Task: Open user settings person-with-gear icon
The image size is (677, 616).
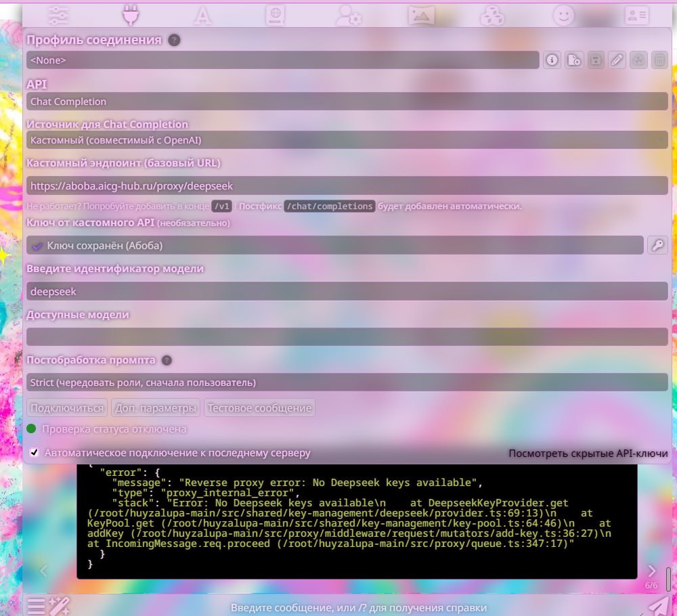Action: pos(349,16)
